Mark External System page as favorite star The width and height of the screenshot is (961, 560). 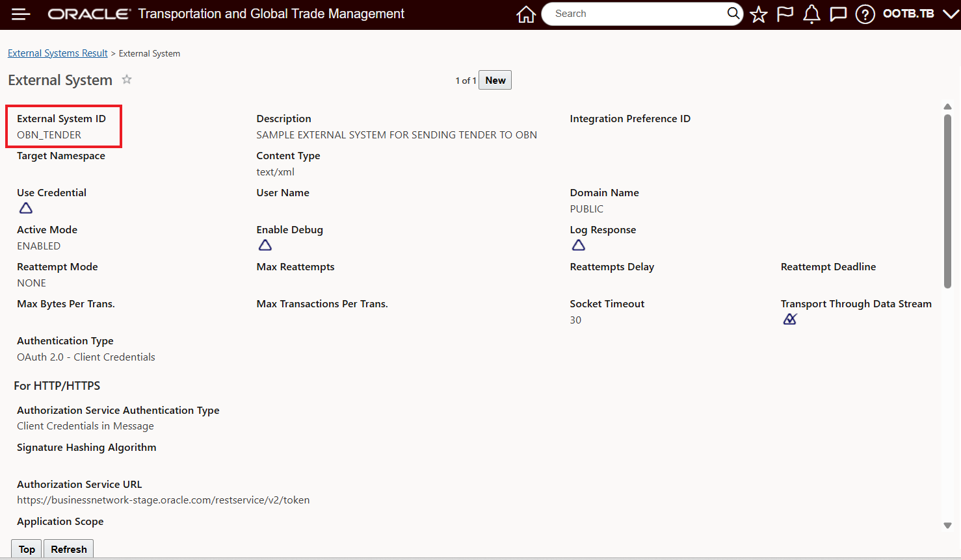(127, 79)
